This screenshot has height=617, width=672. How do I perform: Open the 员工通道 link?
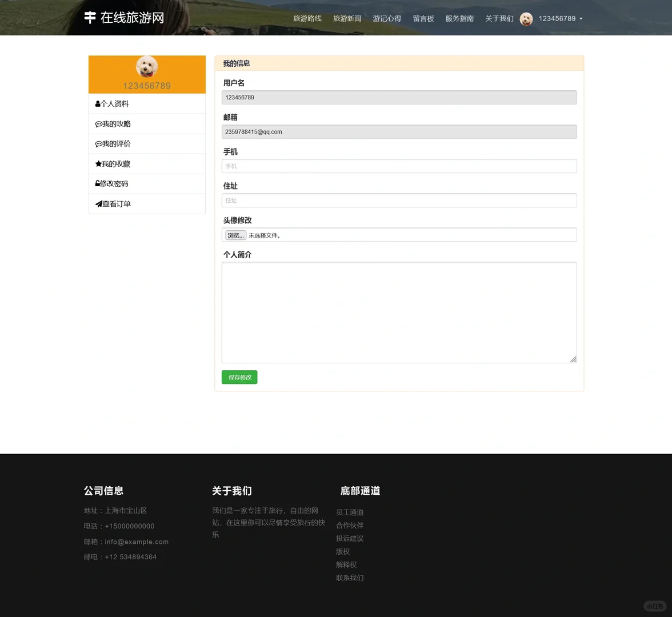349,512
